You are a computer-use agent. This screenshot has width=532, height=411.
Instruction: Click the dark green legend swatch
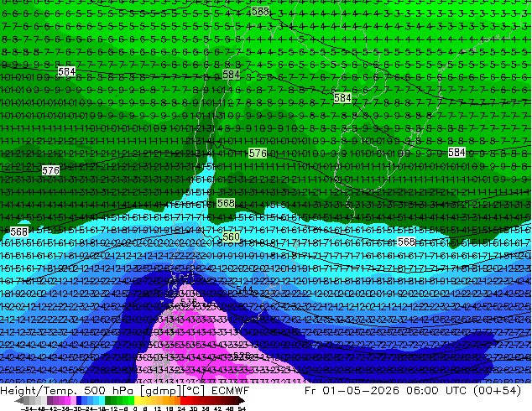[x=108, y=400]
